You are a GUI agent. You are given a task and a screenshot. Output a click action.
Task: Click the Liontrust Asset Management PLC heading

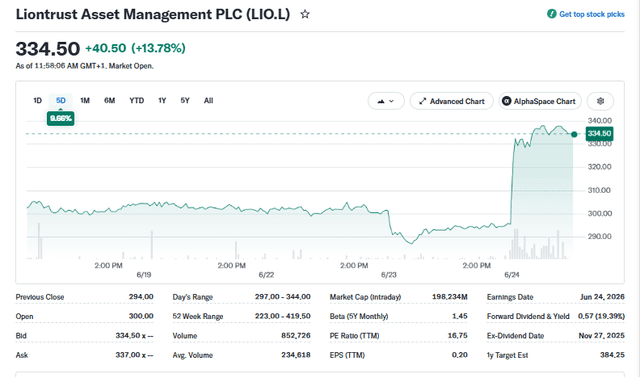click(153, 14)
